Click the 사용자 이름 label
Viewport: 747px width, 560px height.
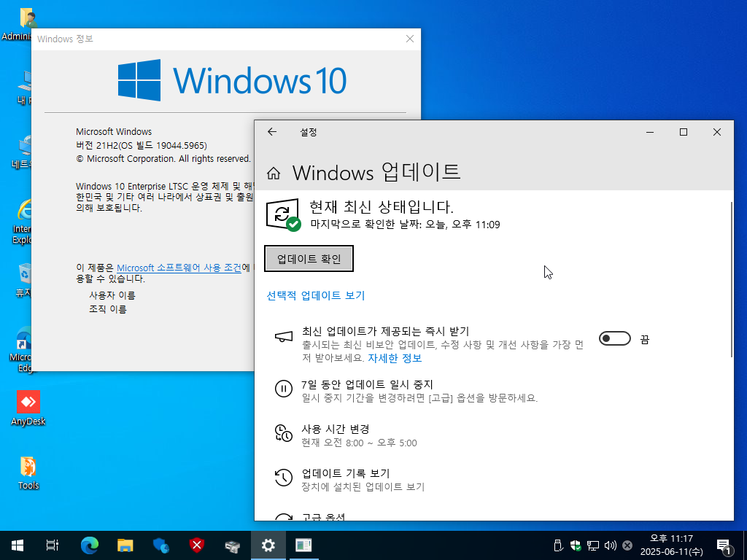[112, 295]
